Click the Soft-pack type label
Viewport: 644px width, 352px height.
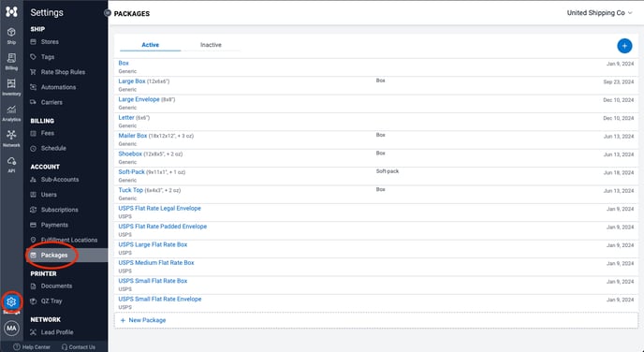(x=388, y=171)
